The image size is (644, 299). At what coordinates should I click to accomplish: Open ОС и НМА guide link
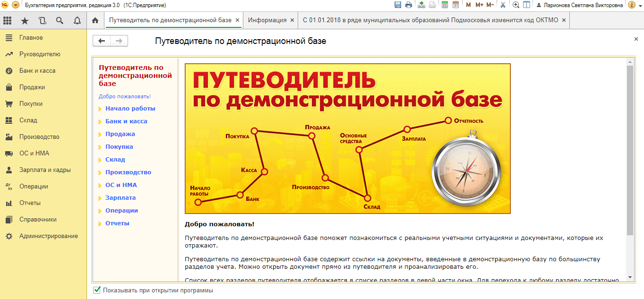click(121, 185)
